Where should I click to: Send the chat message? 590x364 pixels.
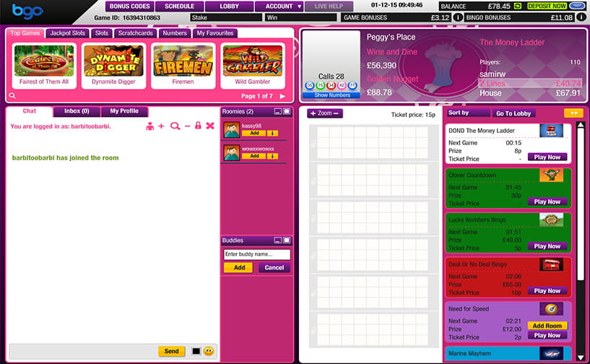[172, 351]
